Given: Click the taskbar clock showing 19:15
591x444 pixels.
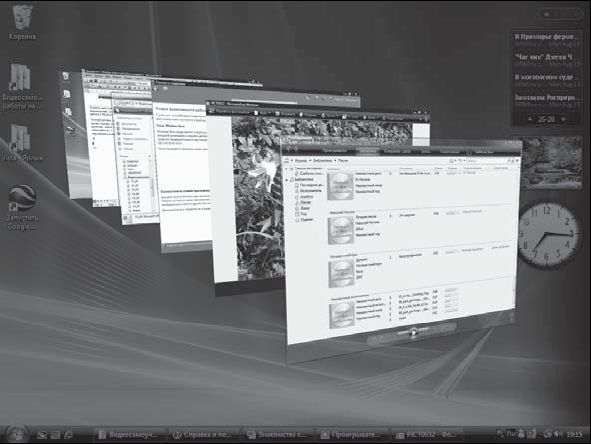Looking at the screenshot, I should pyautogui.click(x=574, y=435).
